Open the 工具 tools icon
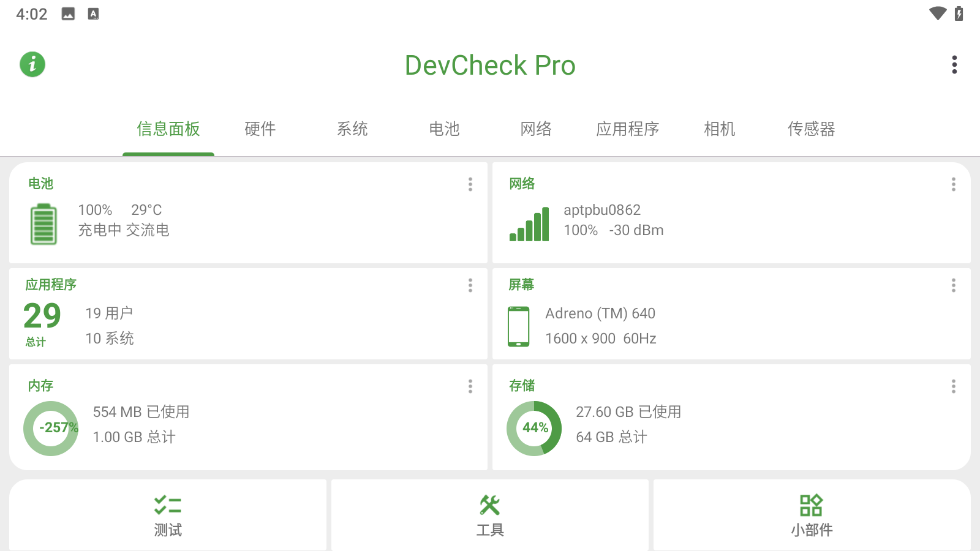The width and height of the screenshot is (980, 551). (x=490, y=505)
